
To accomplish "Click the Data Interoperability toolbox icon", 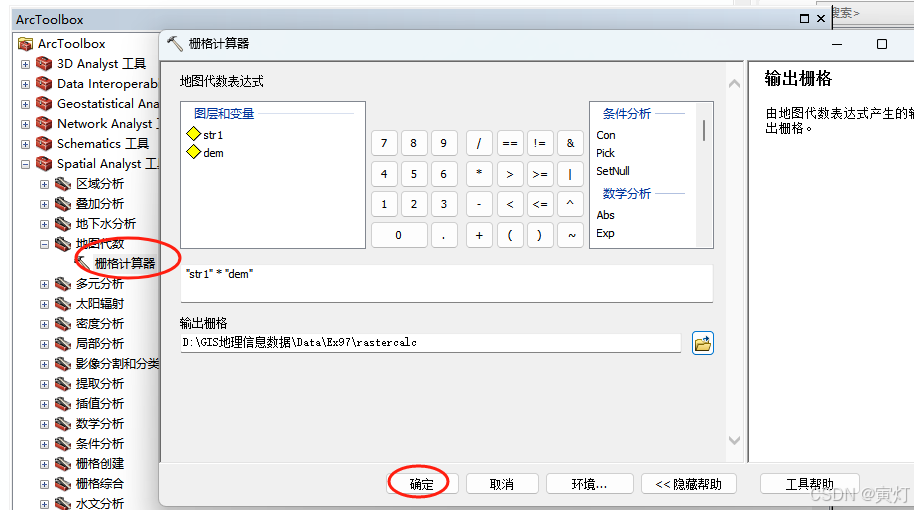I will [x=44, y=83].
